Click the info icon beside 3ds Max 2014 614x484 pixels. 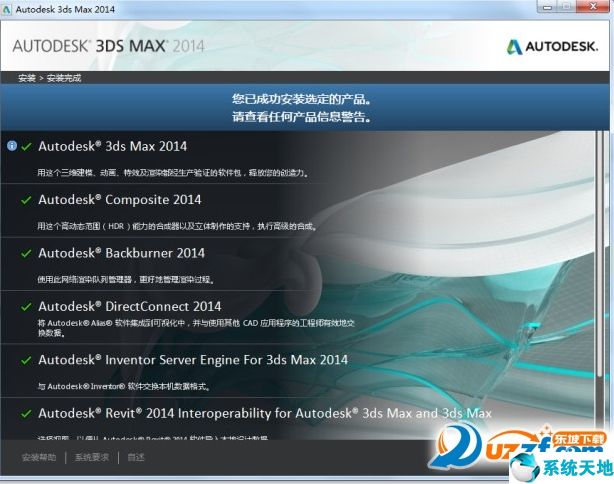click(12, 146)
